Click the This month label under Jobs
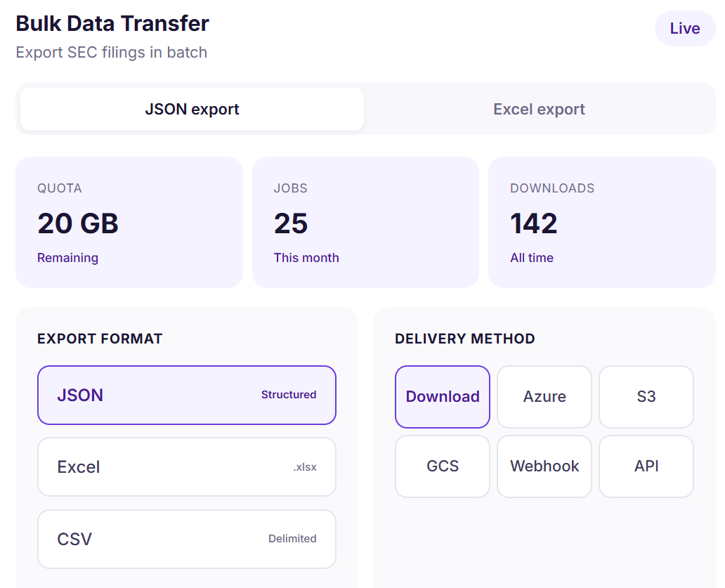 coord(306,258)
